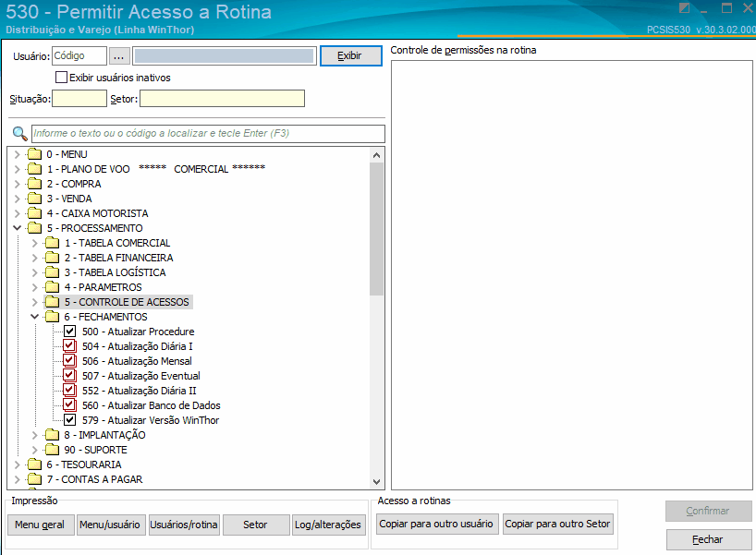The height and width of the screenshot is (555, 756).
Task: Click tree scrollbar up arrow
Action: point(376,155)
